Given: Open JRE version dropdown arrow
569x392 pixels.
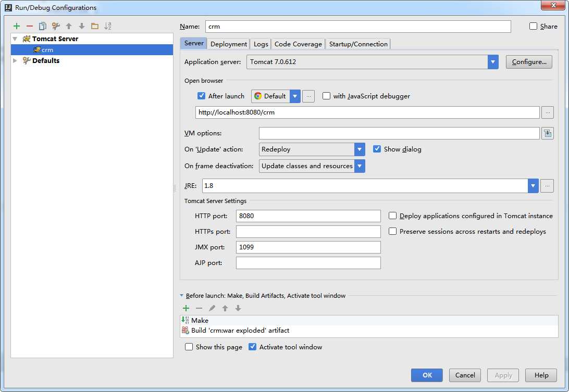Looking at the screenshot, I should [x=533, y=186].
